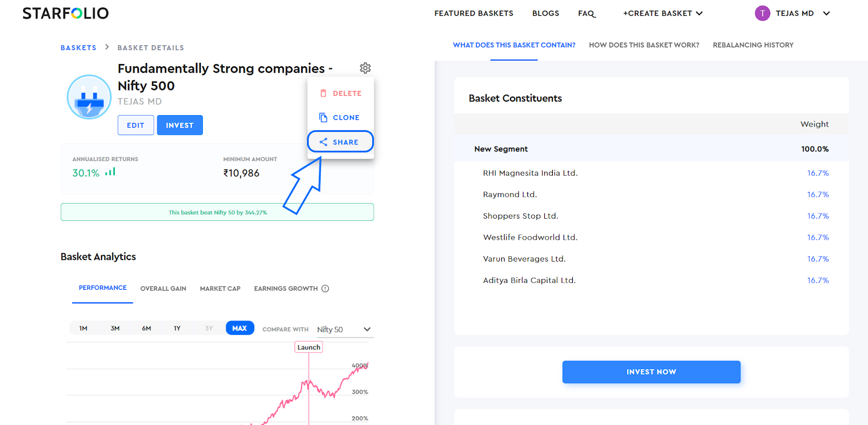Screen dimensions: 868x425
Task: Select the Market Cap tab
Action: [220, 289]
